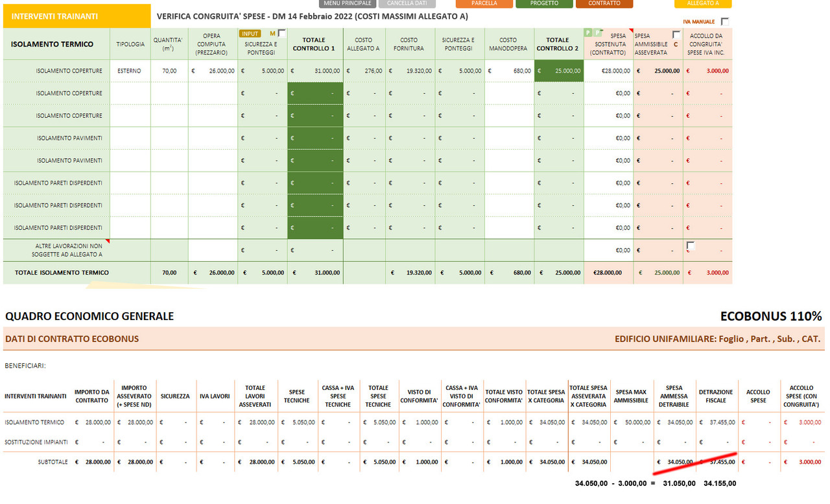
Task: Select the 680,00 Costo Manodopera cell in the first Isolamento Coperture row
Action: coord(509,71)
